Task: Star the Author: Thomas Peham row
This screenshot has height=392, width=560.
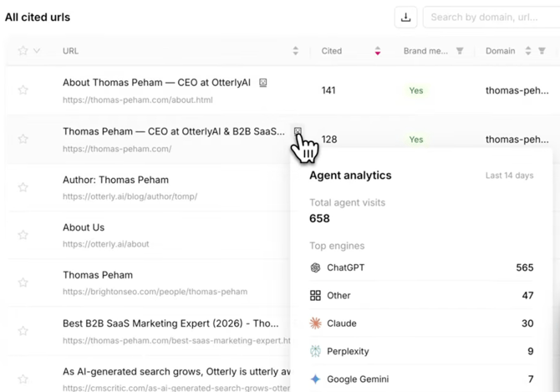Action: [23, 187]
